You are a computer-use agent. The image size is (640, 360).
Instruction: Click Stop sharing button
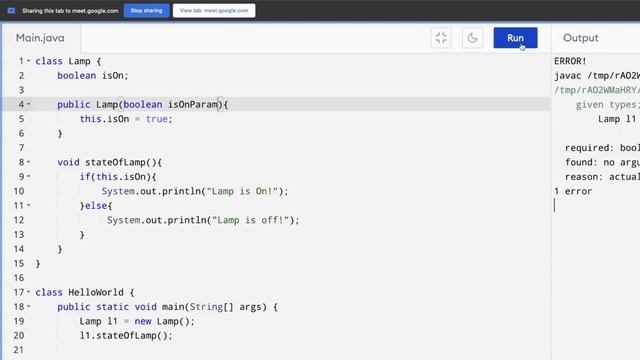(x=147, y=11)
